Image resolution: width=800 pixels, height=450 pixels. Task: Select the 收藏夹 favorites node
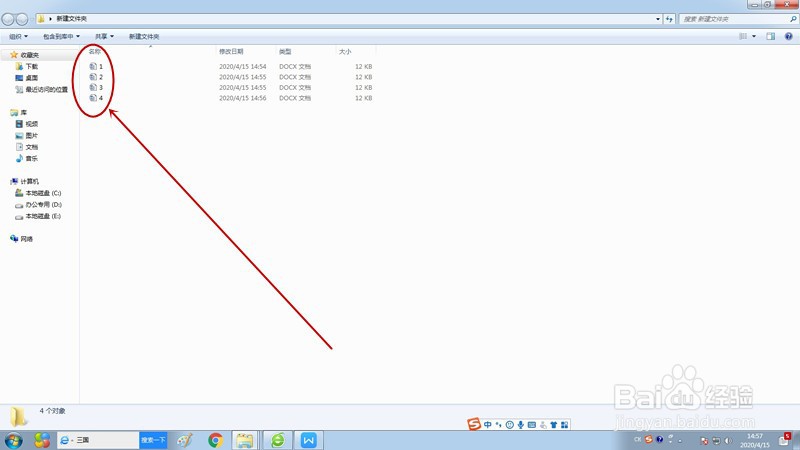pos(24,55)
